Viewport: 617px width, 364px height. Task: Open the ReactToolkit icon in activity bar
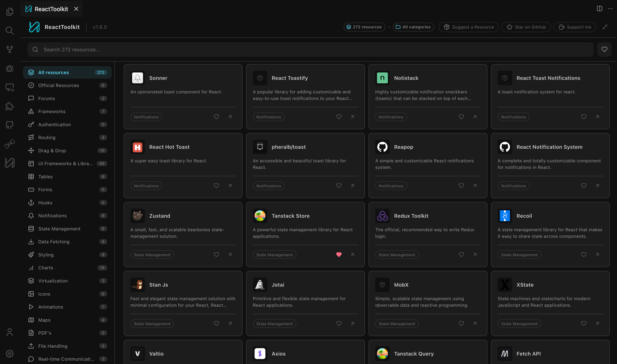tap(10, 163)
